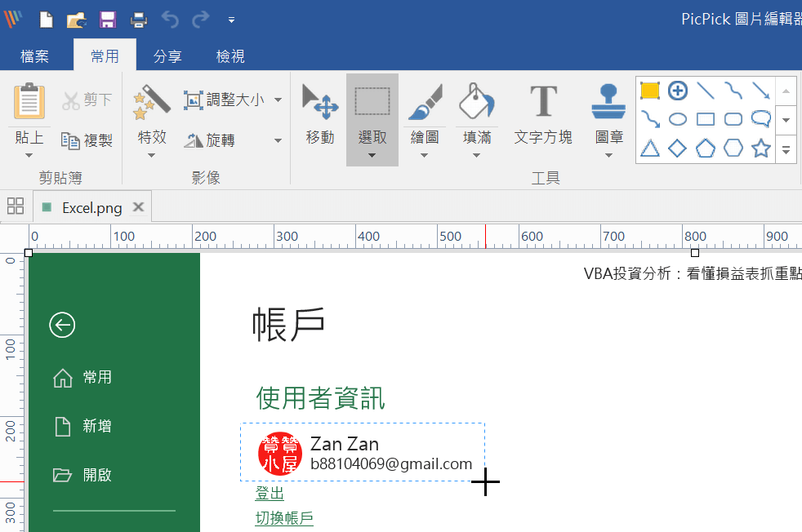Image resolution: width=802 pixels, height=532 pixels.
Task: Click 常用 home item in green sidebar
Action: tap(82, 378)
